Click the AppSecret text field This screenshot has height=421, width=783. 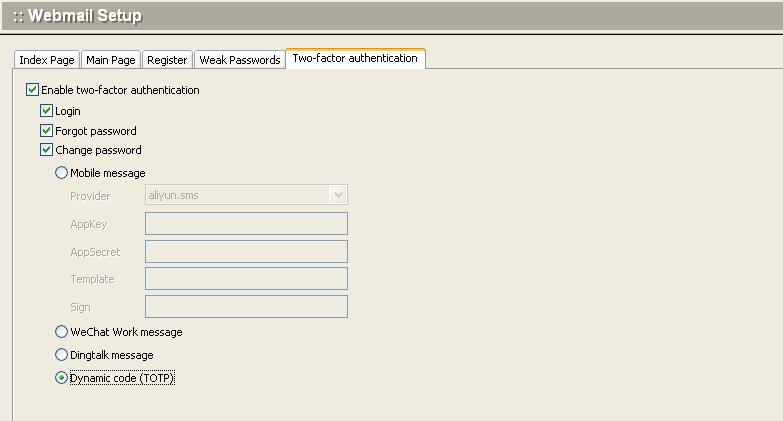pyautogui.click(x=246, y=252)
